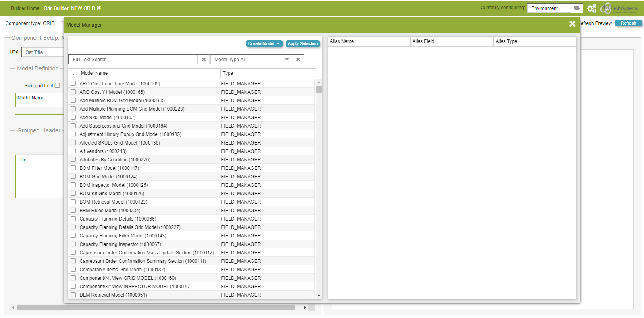The image size is (644, 318).
Task: Click the Refresh button
Action: 628,23
